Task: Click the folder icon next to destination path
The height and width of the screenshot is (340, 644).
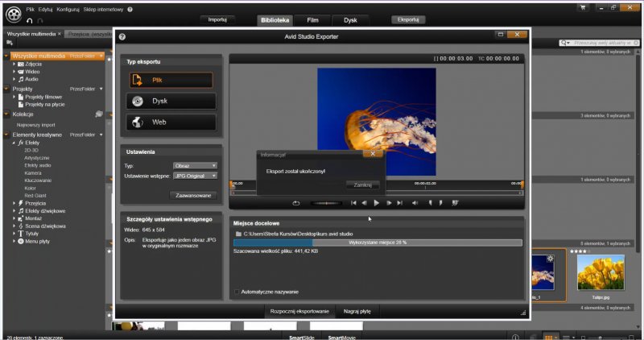Action: tap(237, 234)
